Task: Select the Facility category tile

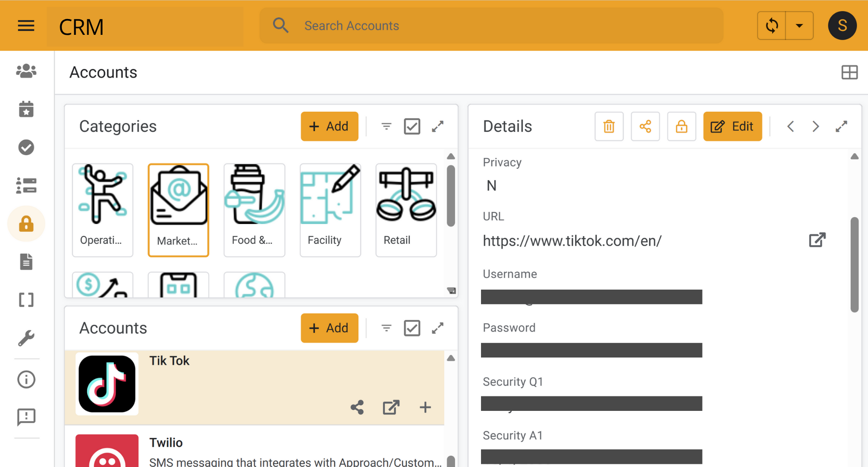Action: [x=330, y=210]
